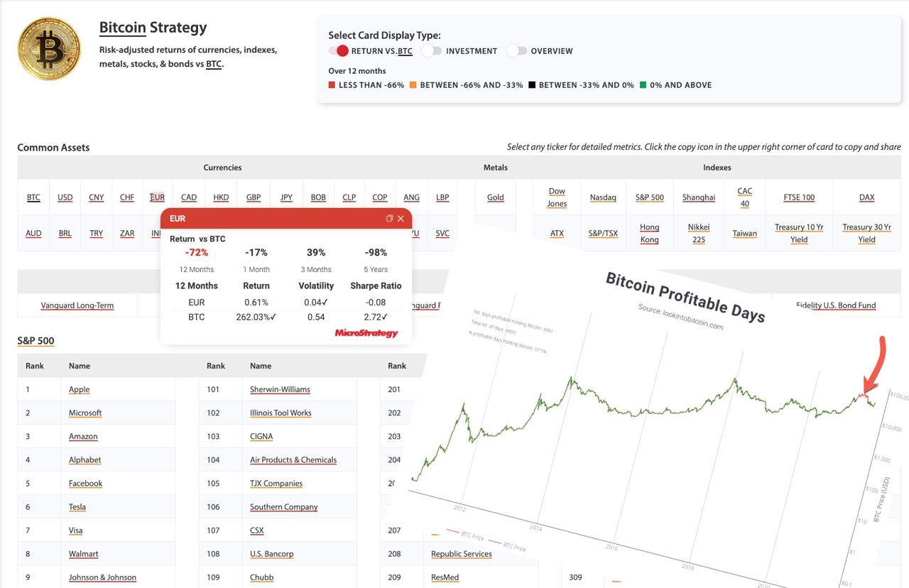Select the GBP currency ticker
Image resolution: width=909 pixels, height=588 pixels.
coord(254,197)
